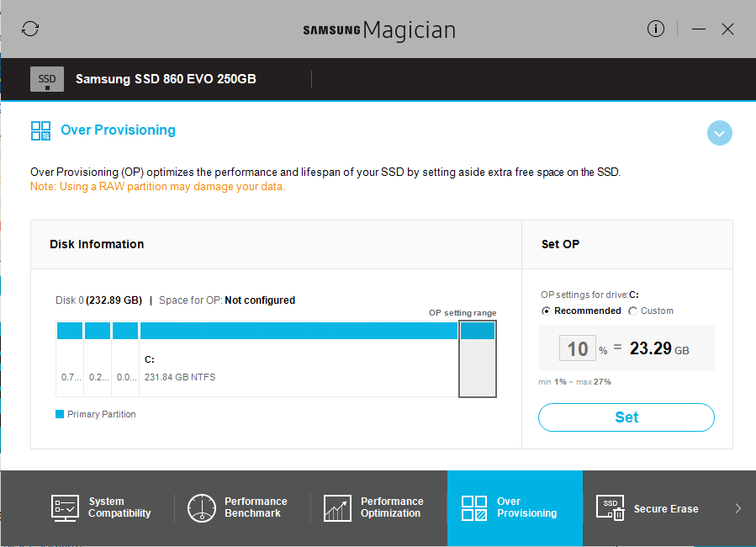Select the Recommended radio button
The height and width of the screenshot is (547, 756).
click(546, 311)
